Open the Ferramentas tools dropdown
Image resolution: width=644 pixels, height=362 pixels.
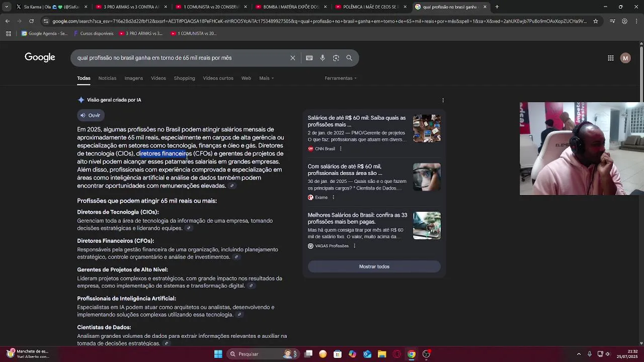(x=341, y=78)
